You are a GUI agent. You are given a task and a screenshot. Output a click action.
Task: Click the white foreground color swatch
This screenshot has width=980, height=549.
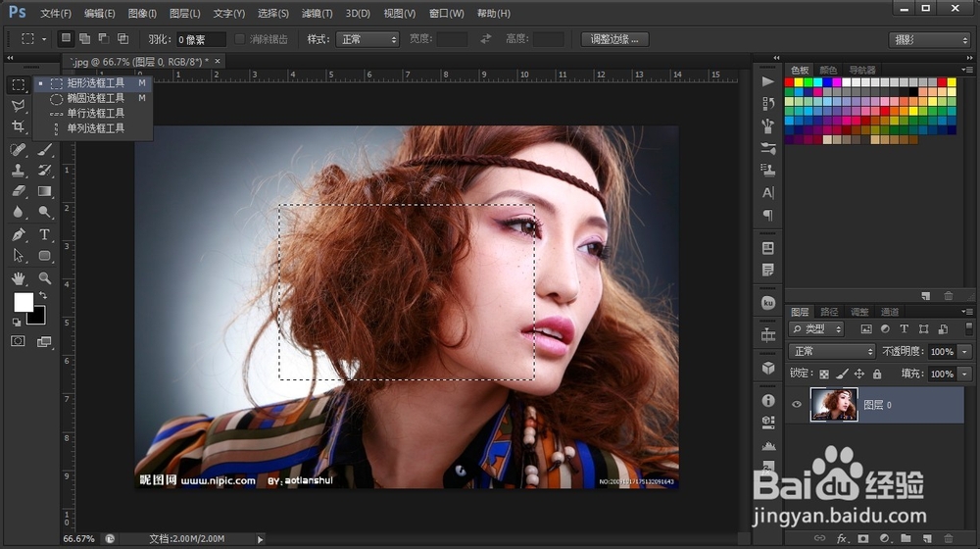[23, 302]
